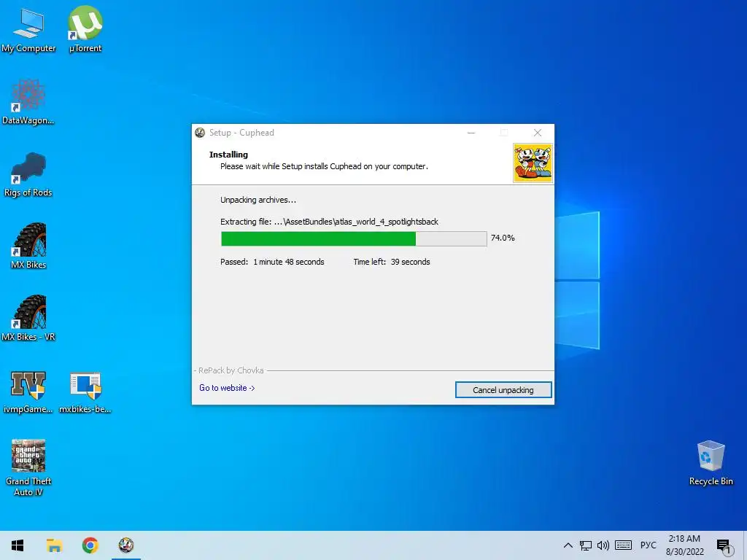Select the MX Bikes desktop icon
The height and width of the screenshot is (560, 747).
(28, 246)
